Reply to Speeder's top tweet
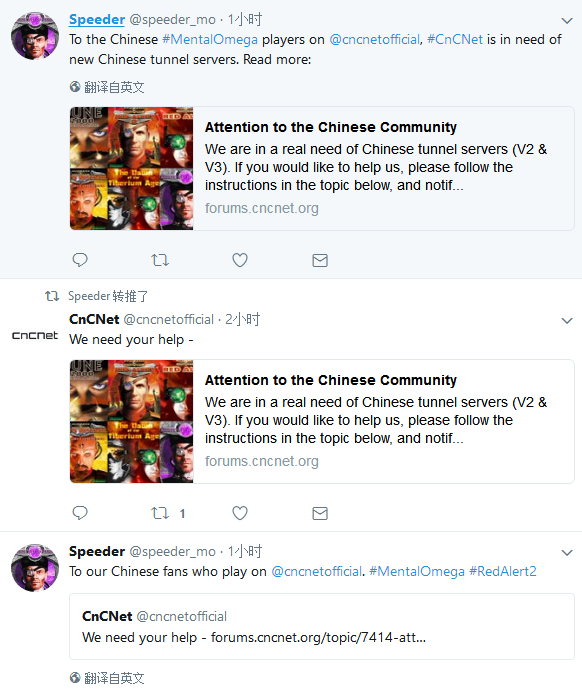Image resolution: width=582 pixels, height=689 pixels. 80,260
